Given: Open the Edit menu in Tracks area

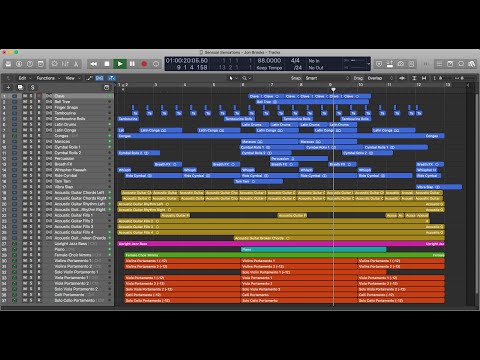Looking at the screenshot, I should 24,78.
